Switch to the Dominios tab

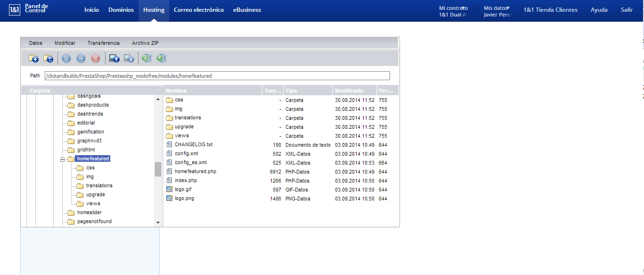tap(121, 10)
